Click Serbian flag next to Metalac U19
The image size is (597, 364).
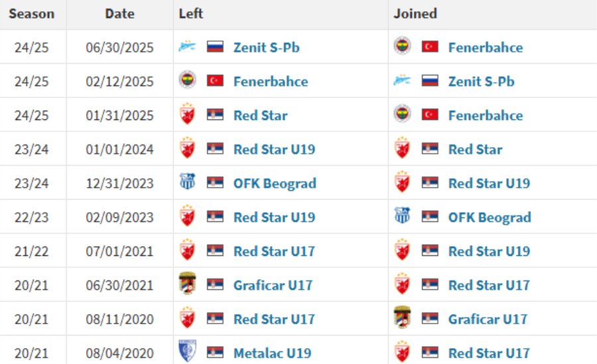pos(215,352)
